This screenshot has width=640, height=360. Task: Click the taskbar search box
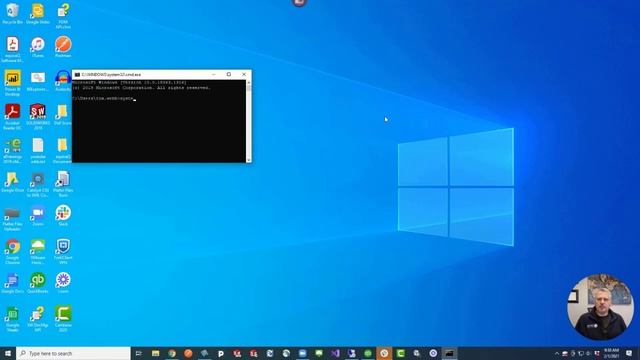pos(73,353)
